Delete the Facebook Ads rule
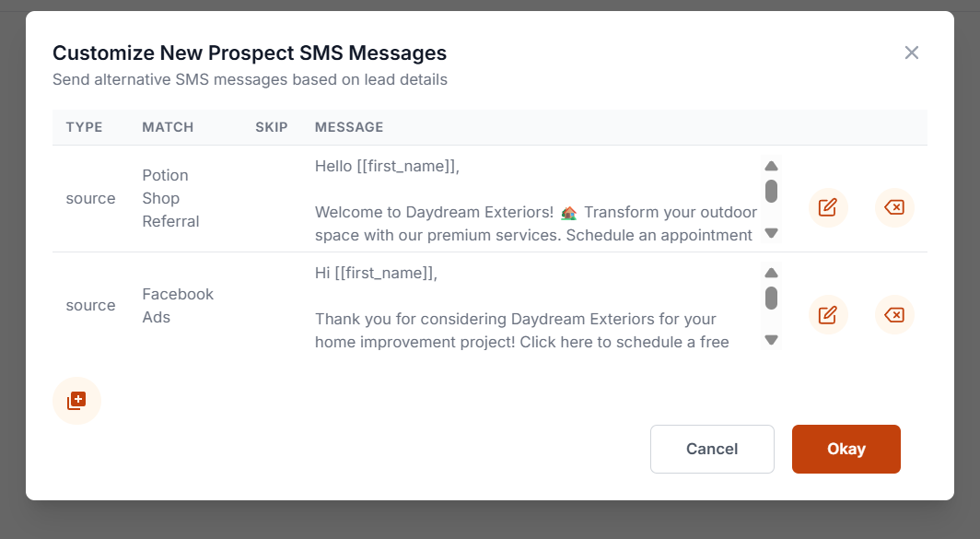Image resolution: width=980 pixels, height=539 pixels. [x=894, y=314]
